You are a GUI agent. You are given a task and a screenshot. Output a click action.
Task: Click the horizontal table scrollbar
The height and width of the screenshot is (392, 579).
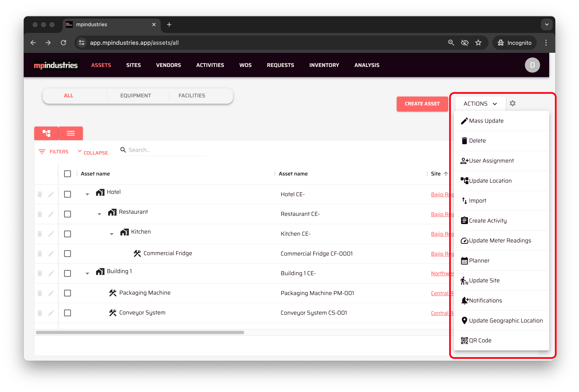(x=140, y=332)
